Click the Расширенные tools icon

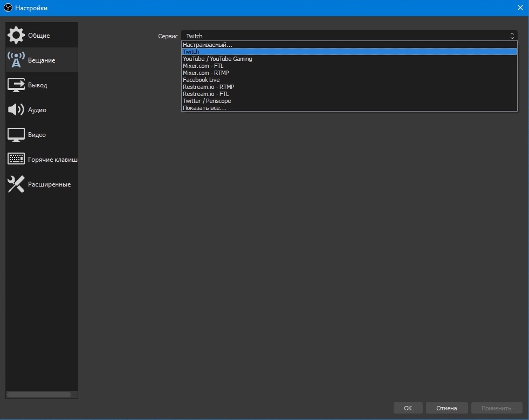point(16,184)
